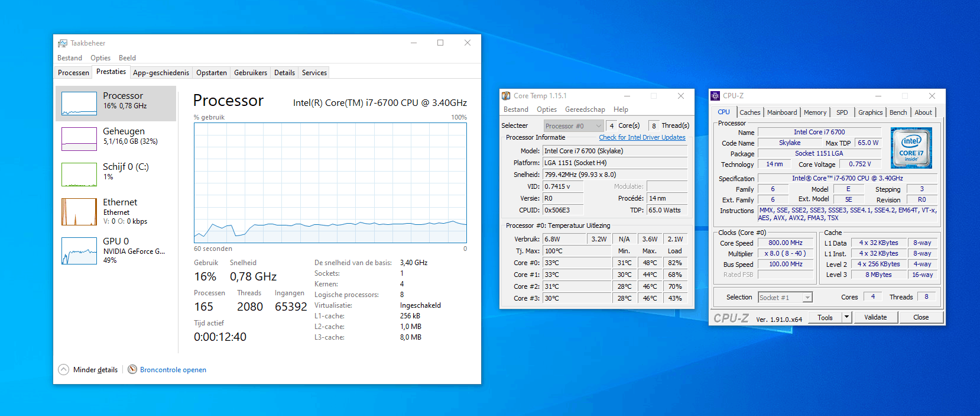Open Help menu in Core Temp
The height and width of the screenshot is (416, 980).
tap(621, 109)
